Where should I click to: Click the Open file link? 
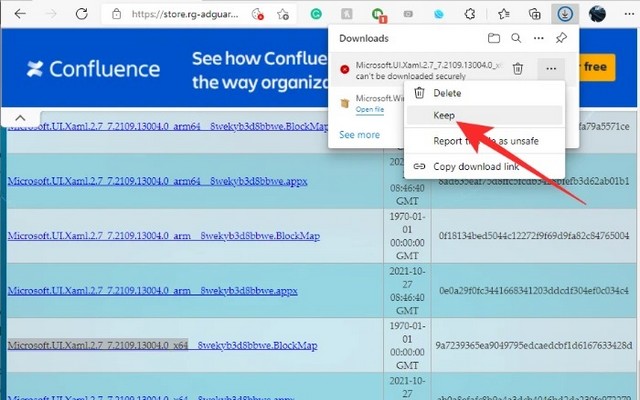(x=370, y=109)
